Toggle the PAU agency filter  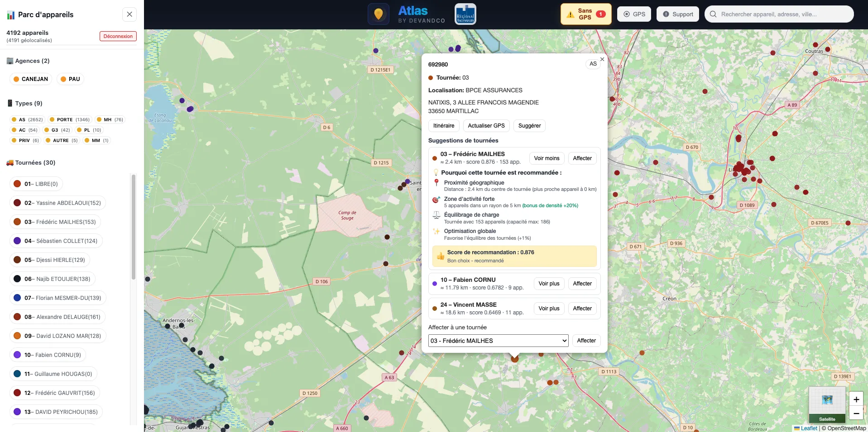(70, 79)
